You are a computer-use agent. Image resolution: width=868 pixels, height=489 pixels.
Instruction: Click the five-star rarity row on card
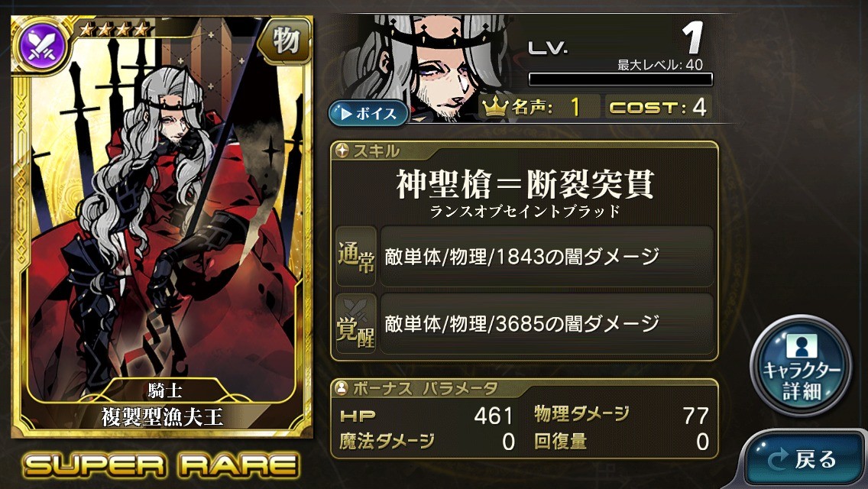click(x=114, y=29)
